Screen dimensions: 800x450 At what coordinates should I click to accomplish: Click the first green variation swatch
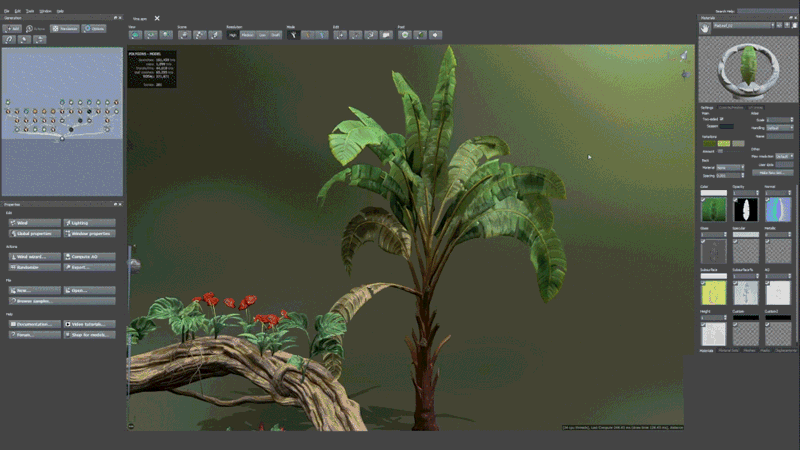pos(709,144)
